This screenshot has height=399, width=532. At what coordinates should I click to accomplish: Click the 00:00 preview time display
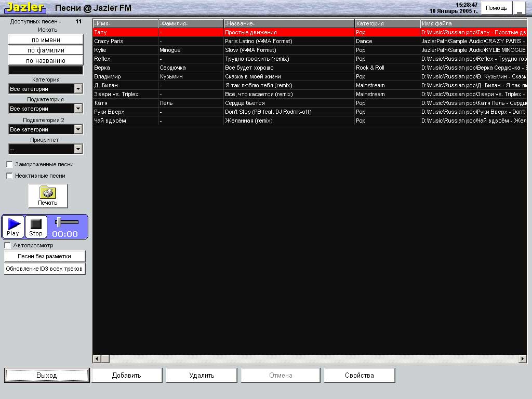(65, 234)
